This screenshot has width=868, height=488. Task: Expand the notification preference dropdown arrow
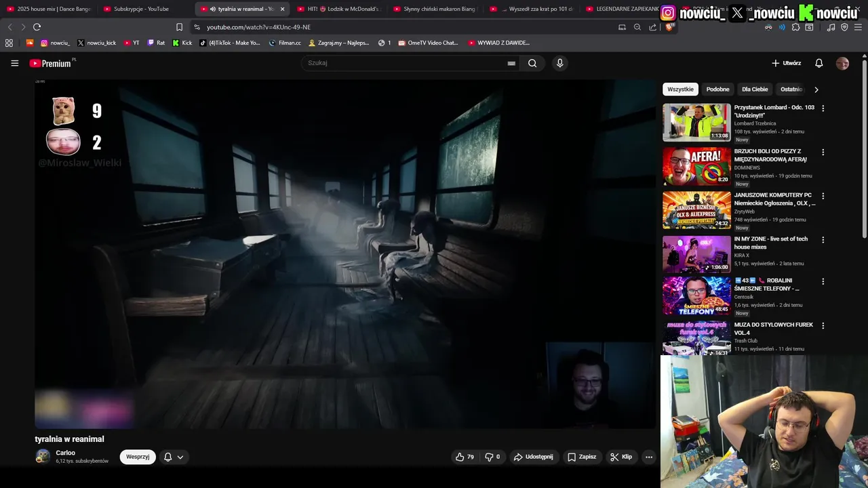pos(180,457)
